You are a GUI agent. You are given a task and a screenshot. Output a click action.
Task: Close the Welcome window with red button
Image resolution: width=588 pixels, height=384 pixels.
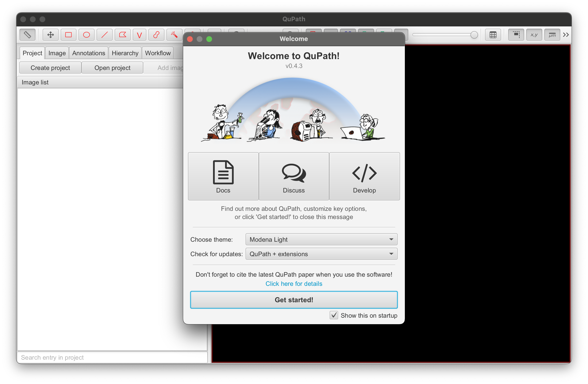[190, 39]
